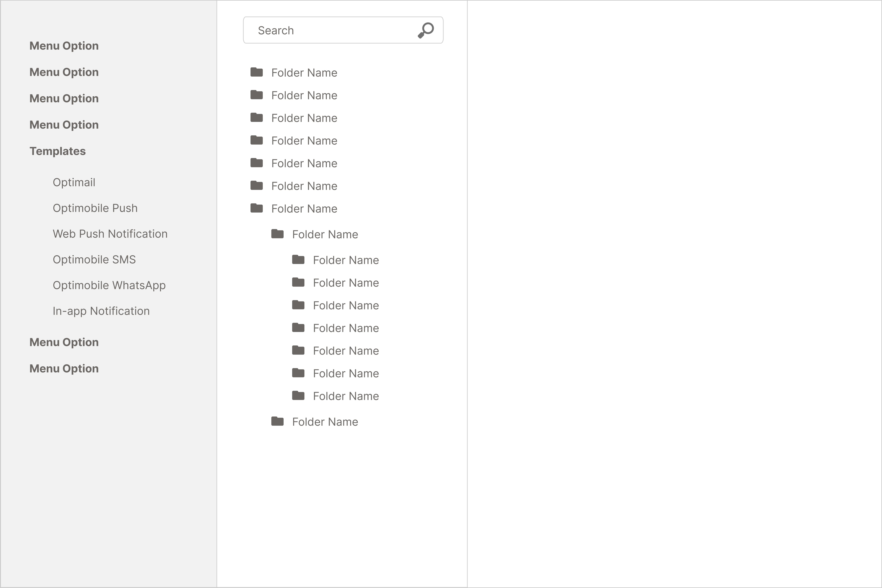Click the first deepest-level folder icon
The height and width of the screenshot is (588, 882).
(298, 260)
